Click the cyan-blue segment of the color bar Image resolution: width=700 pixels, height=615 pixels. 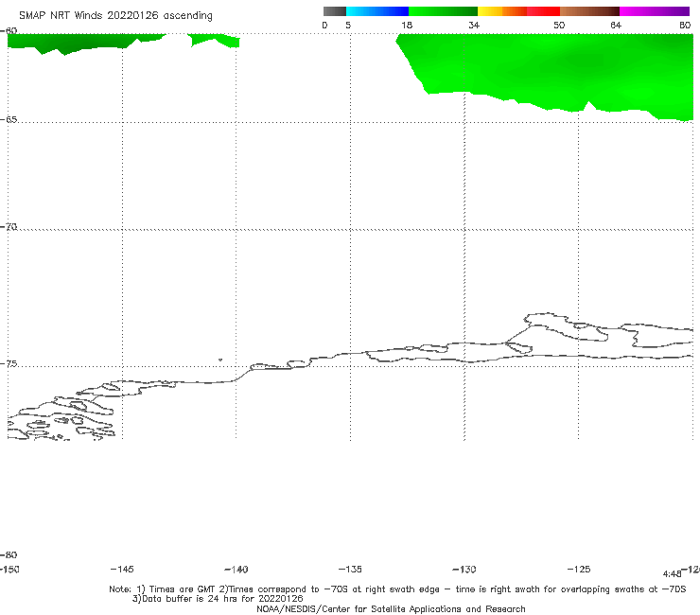point(377,11)
